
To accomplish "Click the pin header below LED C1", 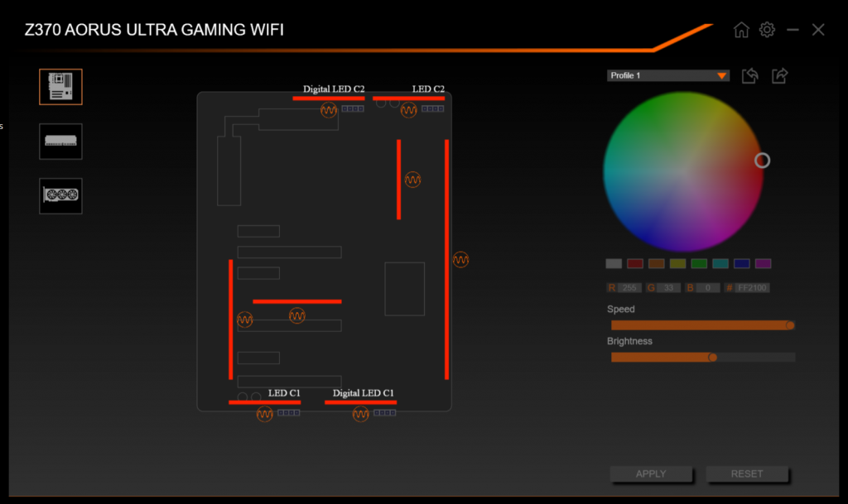I will coord(289,413).
